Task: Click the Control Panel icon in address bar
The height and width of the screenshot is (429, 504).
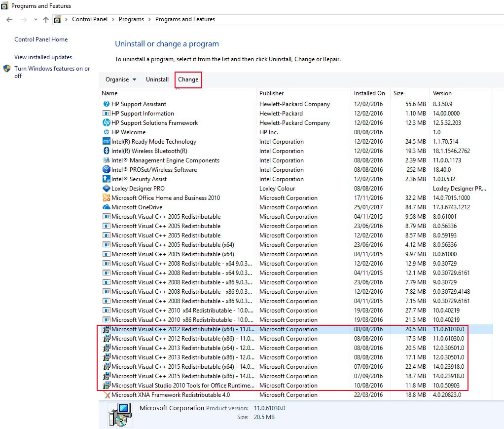Action: coord(57,20)
